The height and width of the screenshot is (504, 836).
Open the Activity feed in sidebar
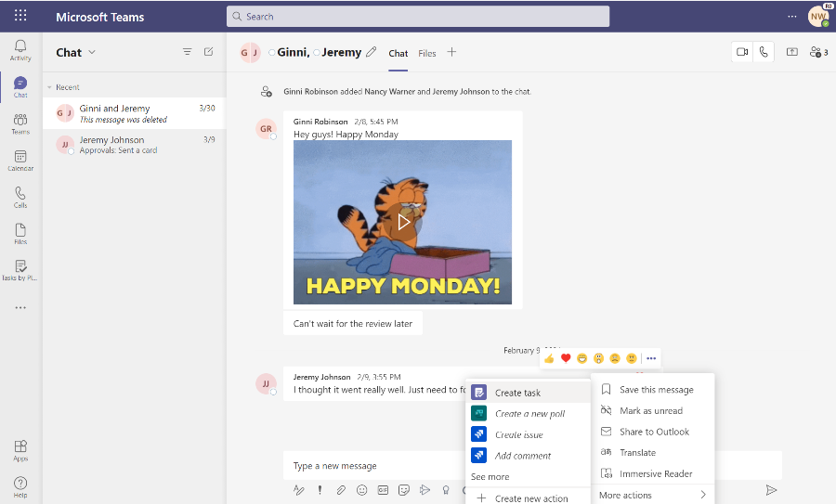[x=20, y=50]
